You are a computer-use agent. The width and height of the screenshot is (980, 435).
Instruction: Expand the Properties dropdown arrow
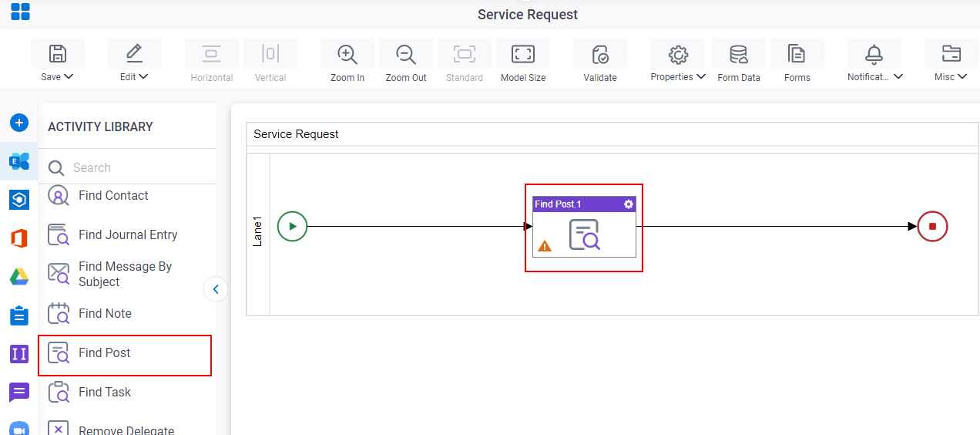pos(701,77)
